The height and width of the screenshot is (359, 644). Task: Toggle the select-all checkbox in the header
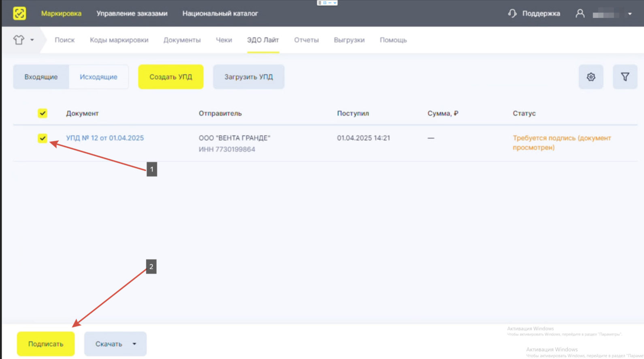click(x=43, y=113)
